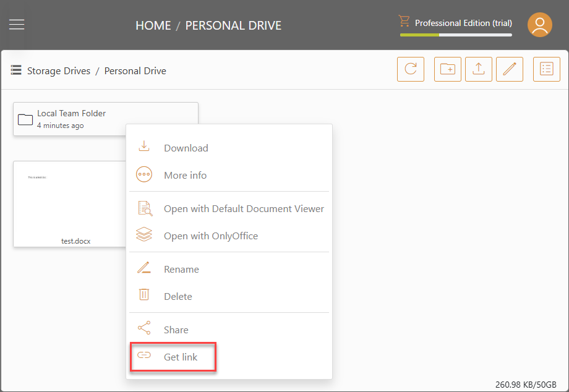569x392 pixels.
Task: Click PERSONAL DRIVE header breadcrumb
Action: 233,25
